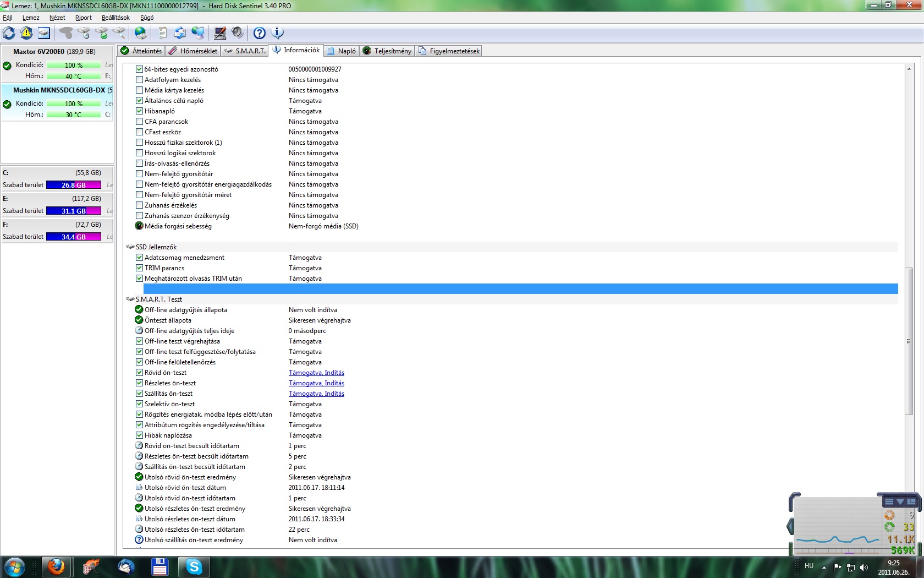Select the Mushkin MKNSSDCL60GB-DX disk
This screenshot has width=924, height=578.
tap(57, 102)
